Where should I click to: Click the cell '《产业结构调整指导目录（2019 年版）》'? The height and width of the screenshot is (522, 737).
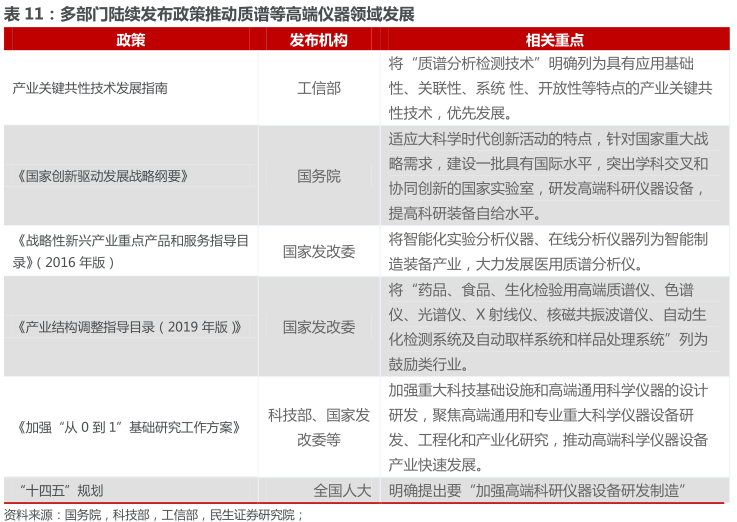129,327
